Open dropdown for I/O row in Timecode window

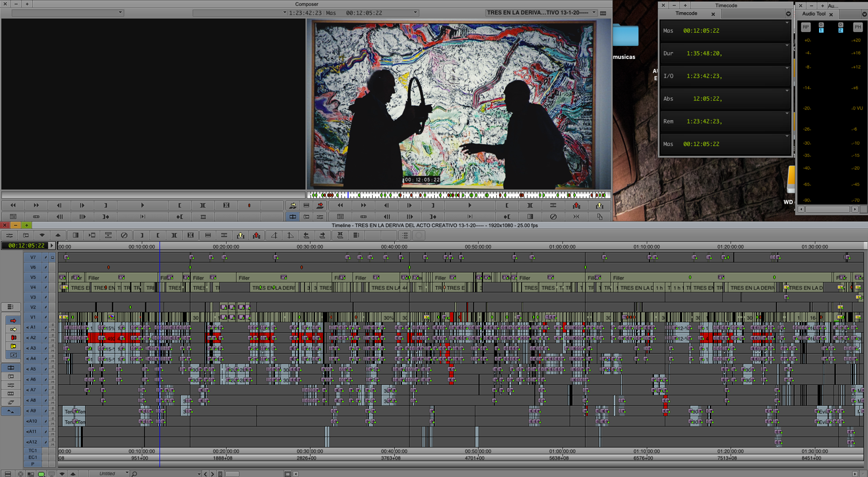787,68
